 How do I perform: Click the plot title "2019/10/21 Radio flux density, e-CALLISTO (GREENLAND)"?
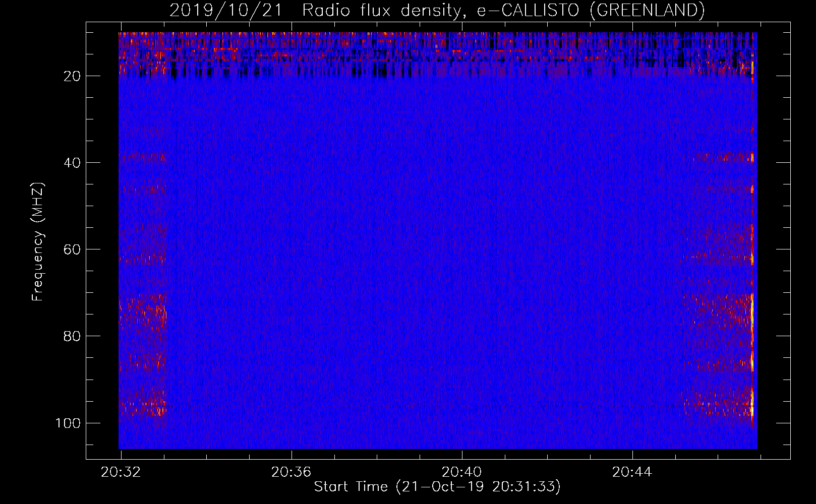[437, 10]
